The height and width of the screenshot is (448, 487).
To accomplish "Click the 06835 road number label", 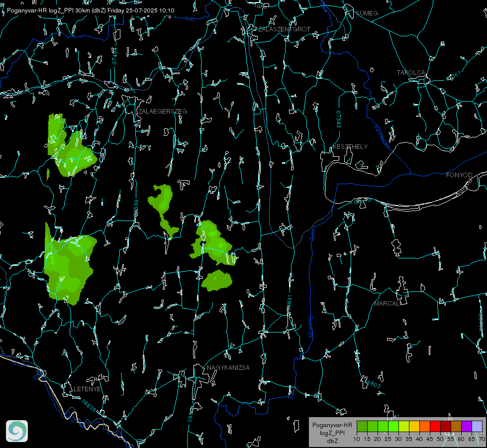I will 89,406.
